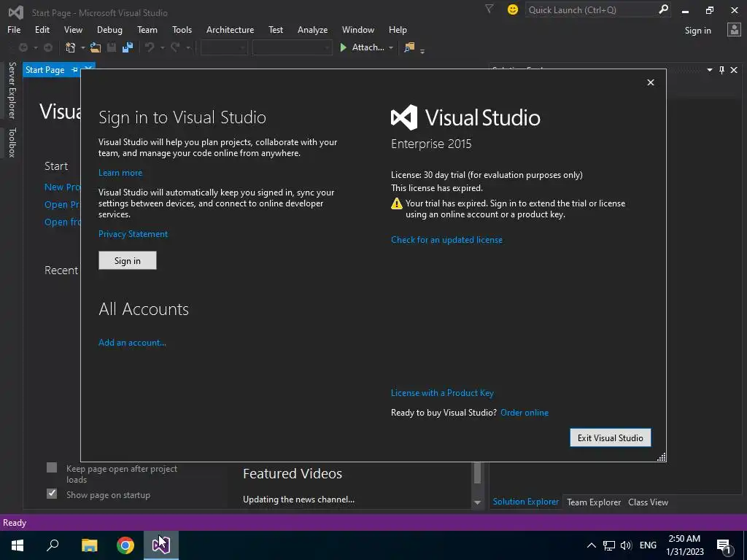The image size is (747, 560).
Task: Click the Save All toolbar icon
Action: [x=127, y=47]
